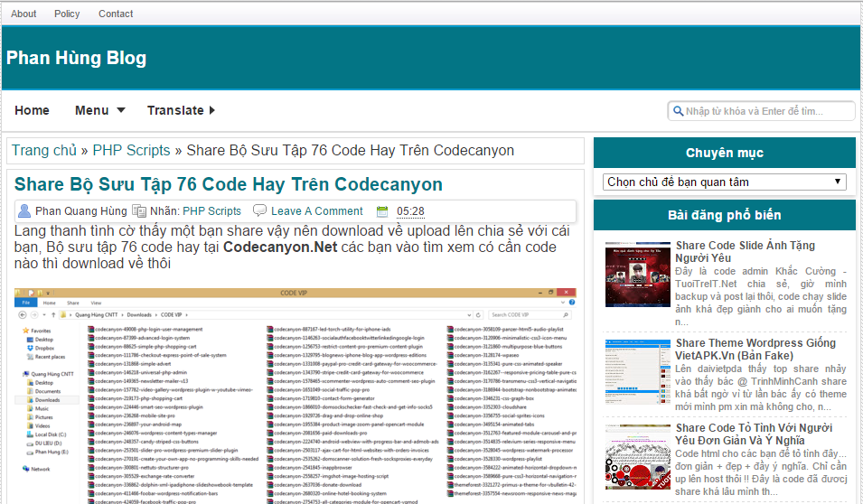863x504 pixels.
Task: Open the Share Code Tỏ Tình Với Người Yêu post link
Action: pos(754,434)
